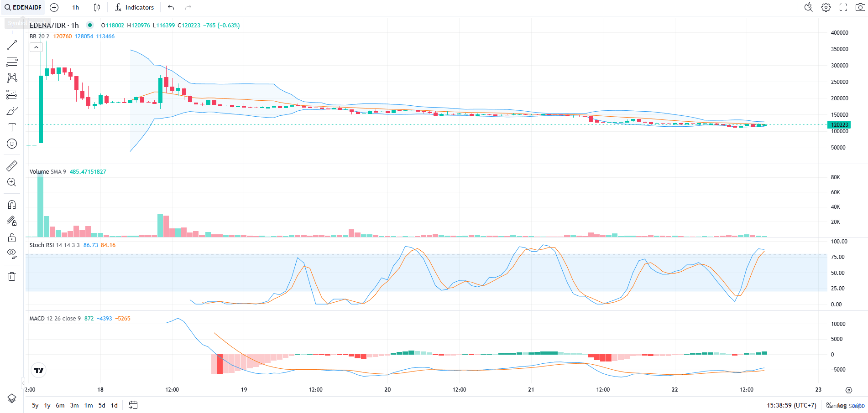Open the candle style selector
The width and height of the screenshot is (868, 413).
[96, 7]
